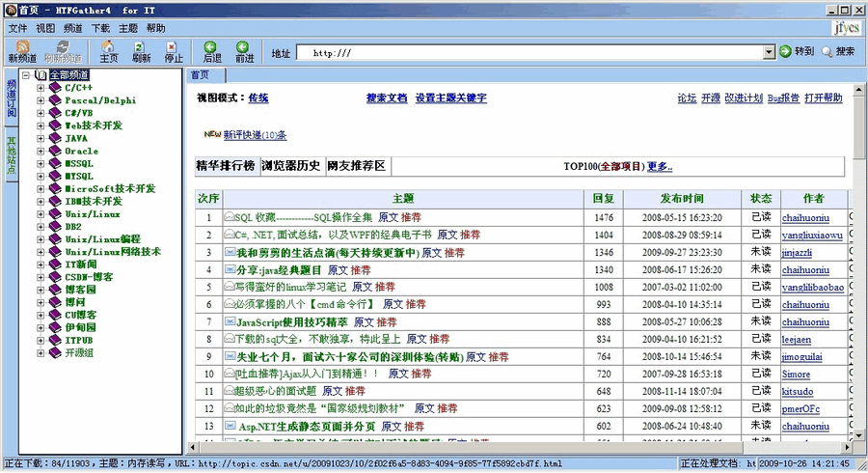Click the Oracle channel book icon
Image resolution: width=868 pixels, height=473 pixels.
[x=55, y=152]
